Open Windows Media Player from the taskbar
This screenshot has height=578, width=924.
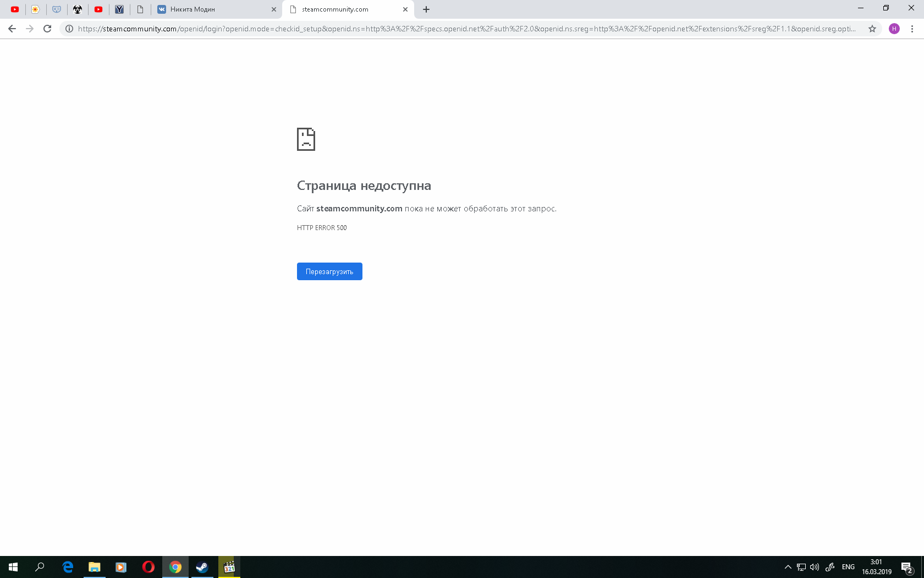[x=121, y=567]
